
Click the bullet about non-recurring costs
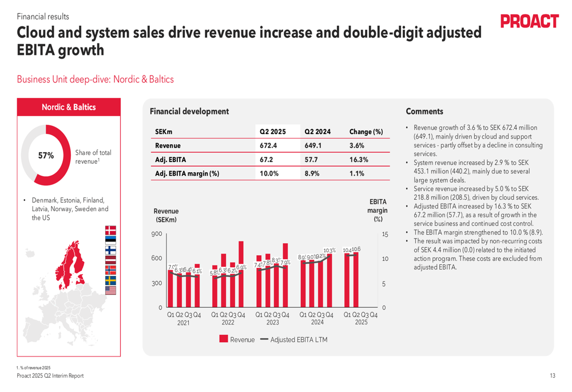478,254
